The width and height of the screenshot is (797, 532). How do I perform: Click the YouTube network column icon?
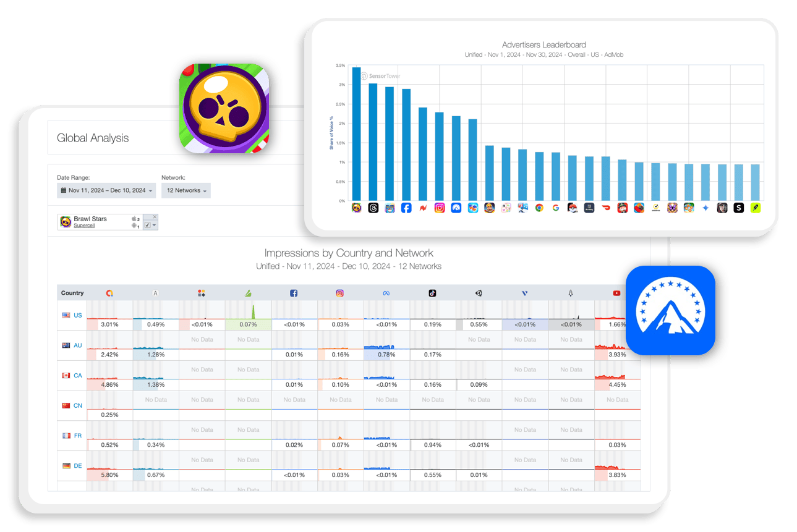[x=617, y=293]
